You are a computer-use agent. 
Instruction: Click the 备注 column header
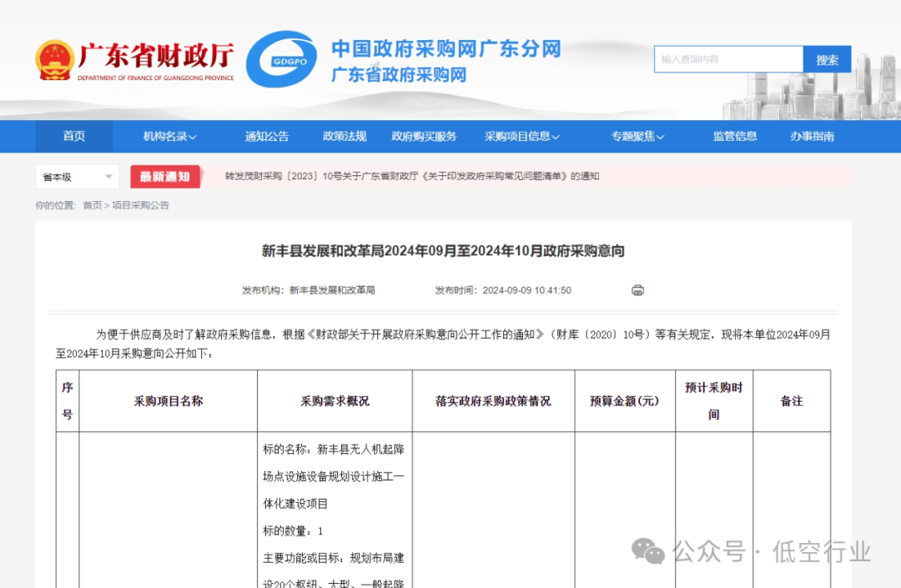(x=792, y=401)
